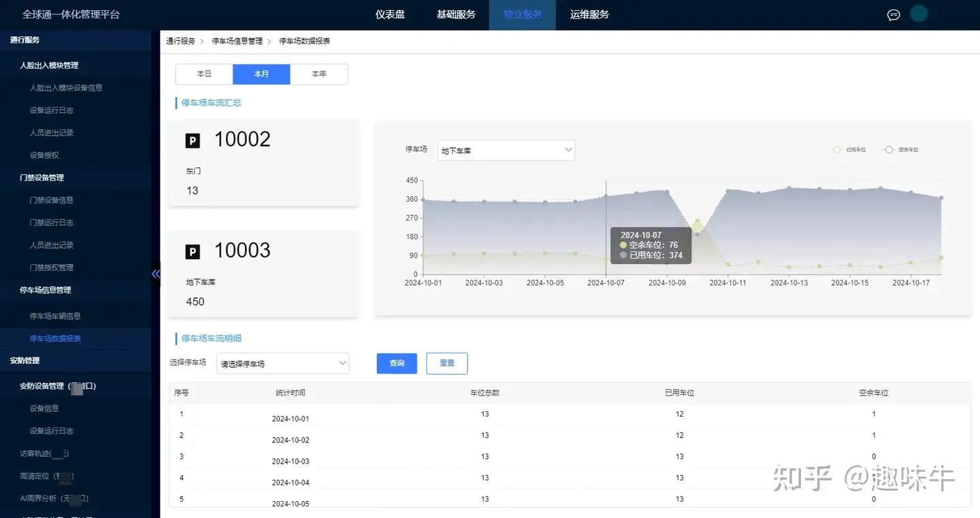980x518 pixels.
Task: Open the 请选择停车场 dropdown
Action: 282,363
